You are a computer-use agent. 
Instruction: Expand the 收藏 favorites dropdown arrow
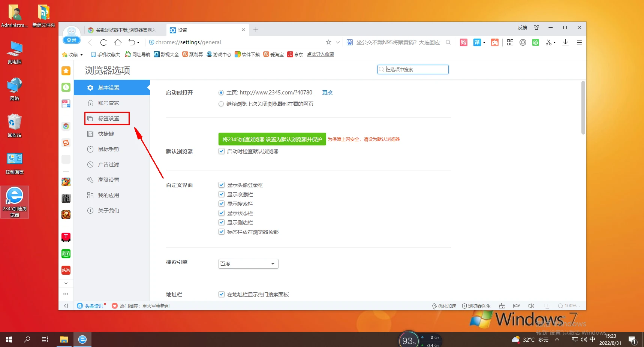[x=81, y=55]
